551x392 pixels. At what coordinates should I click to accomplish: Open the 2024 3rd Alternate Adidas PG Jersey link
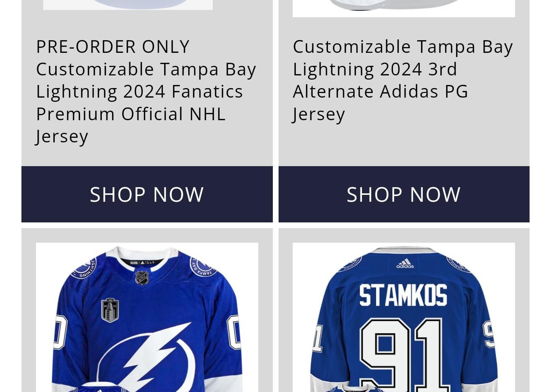403,80
